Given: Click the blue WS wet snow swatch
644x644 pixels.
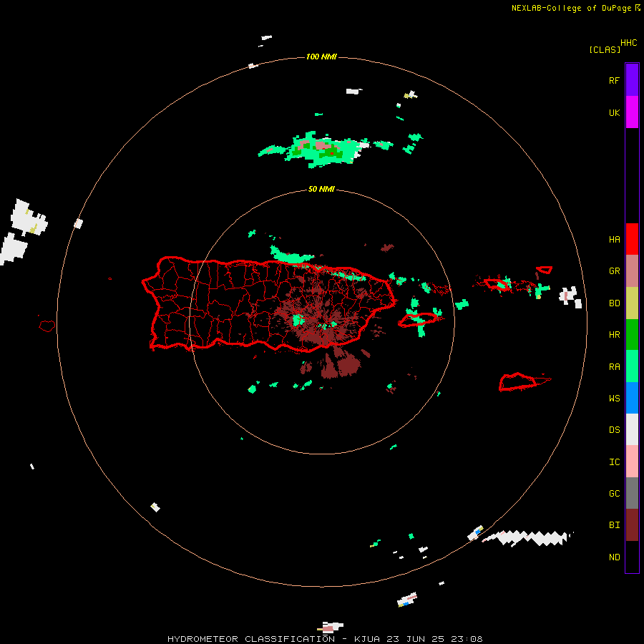Looking at the screenshot, I should [x=632, y=398].
